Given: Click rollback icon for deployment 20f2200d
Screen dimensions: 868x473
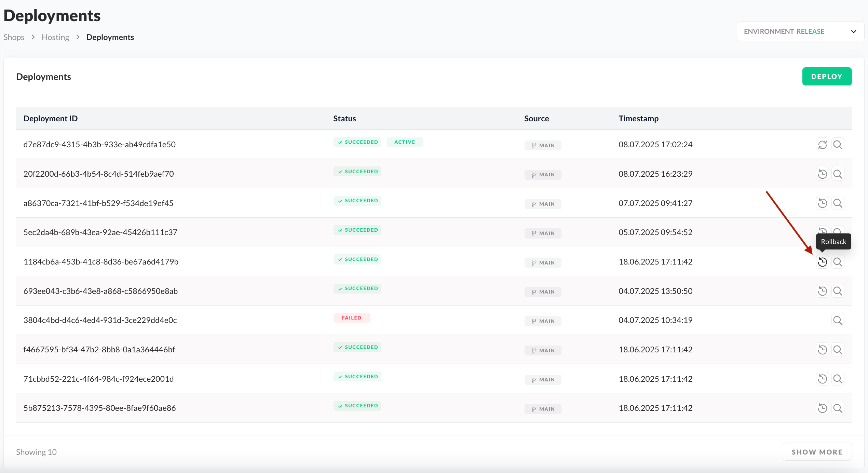Looking at the screenshot, I should click(x=822, y=174).
